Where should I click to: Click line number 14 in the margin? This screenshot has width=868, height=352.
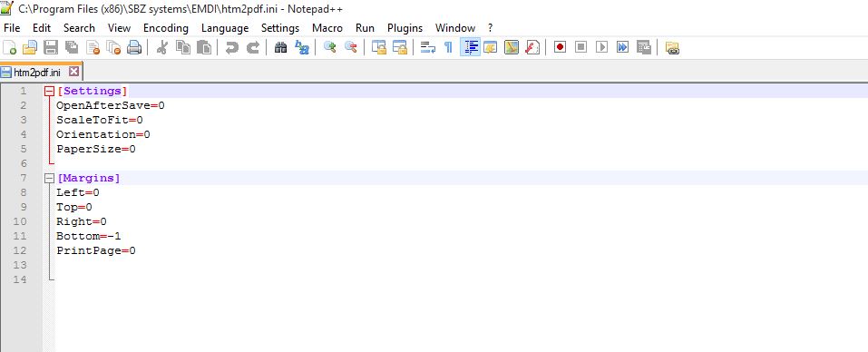tap(20, 279)
